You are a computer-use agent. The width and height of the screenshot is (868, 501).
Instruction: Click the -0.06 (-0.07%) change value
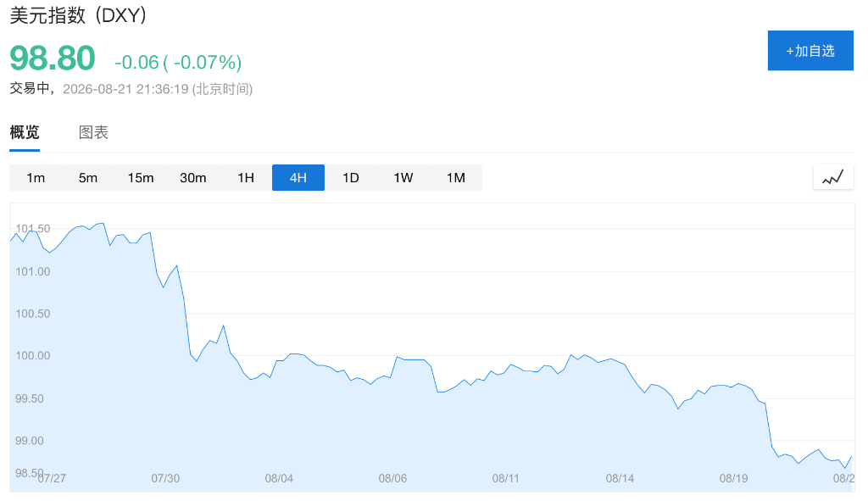click(178, 62)
